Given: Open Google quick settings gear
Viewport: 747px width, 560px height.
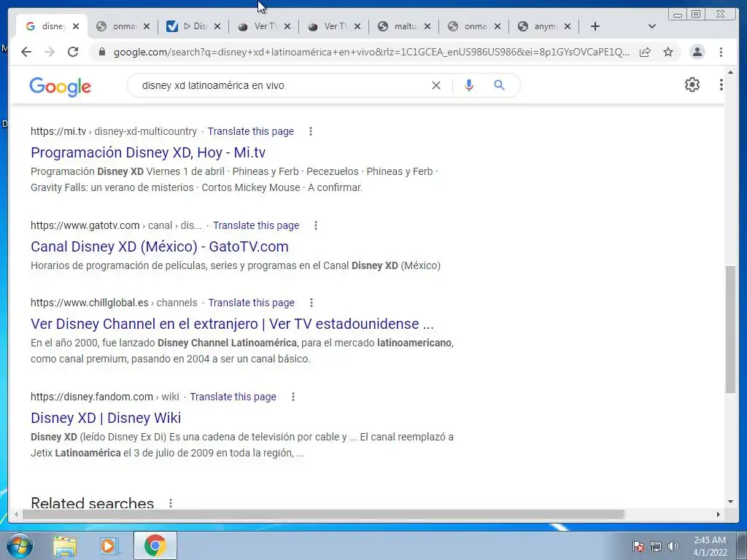Looking at the screenshot, I should 692,85.
